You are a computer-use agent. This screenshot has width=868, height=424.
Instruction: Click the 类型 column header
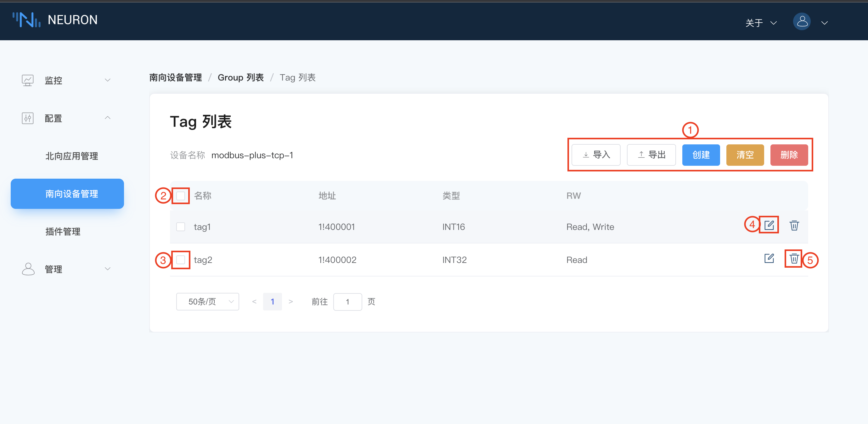coord(451,196)
